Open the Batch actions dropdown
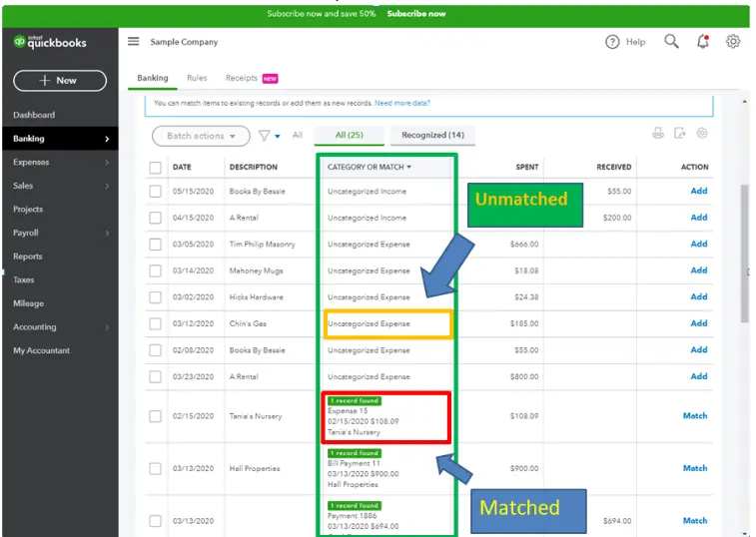Viewport: 756px width, 537px height. coord(201,136)
